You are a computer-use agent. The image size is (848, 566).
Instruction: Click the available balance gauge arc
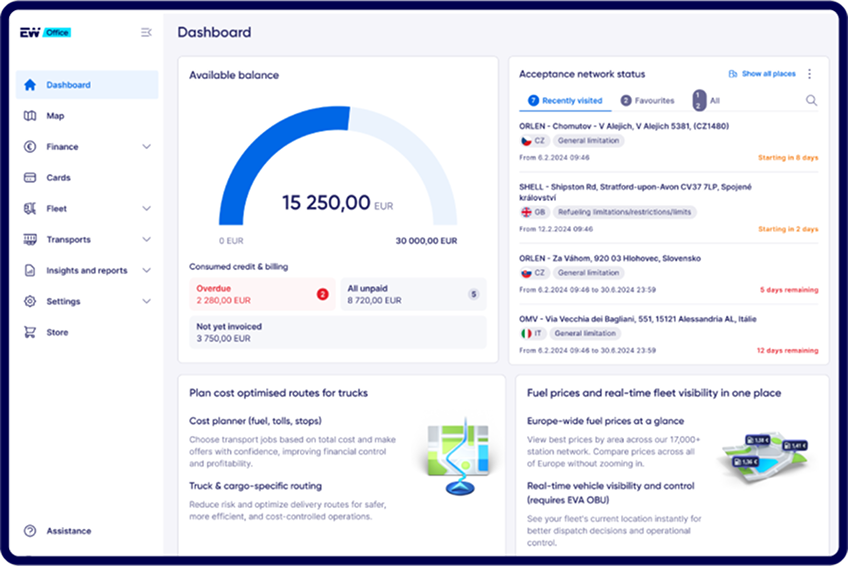(338, 165)
